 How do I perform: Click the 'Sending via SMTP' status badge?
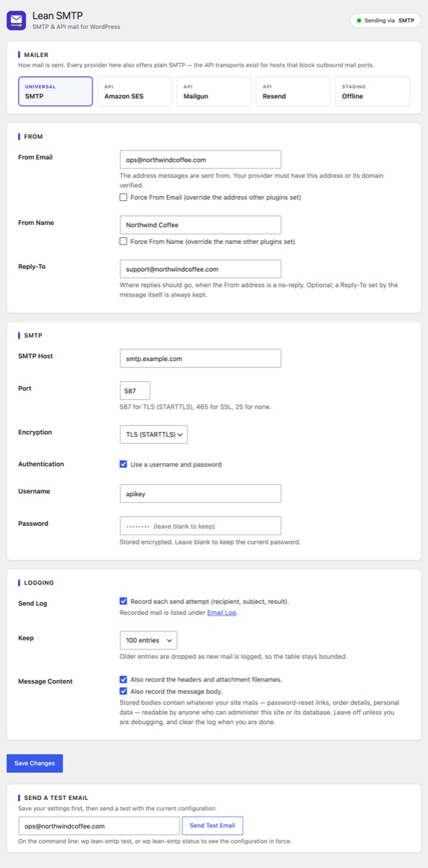pos(385,20)
